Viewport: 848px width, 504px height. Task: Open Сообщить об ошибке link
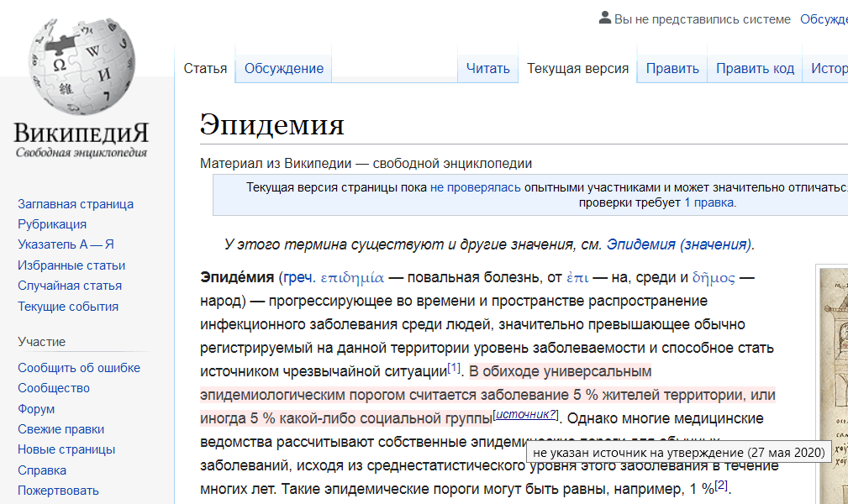coord(79,368)
